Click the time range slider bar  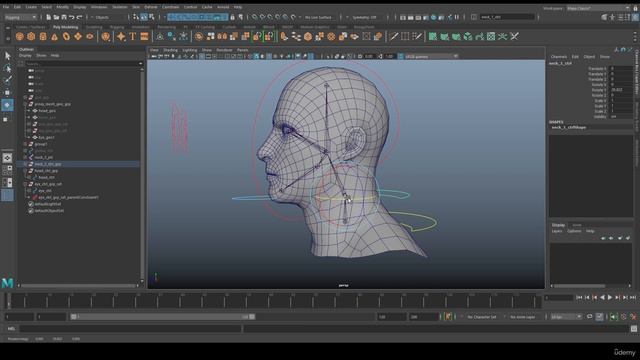pyautogui.click(x=163, y=317)
